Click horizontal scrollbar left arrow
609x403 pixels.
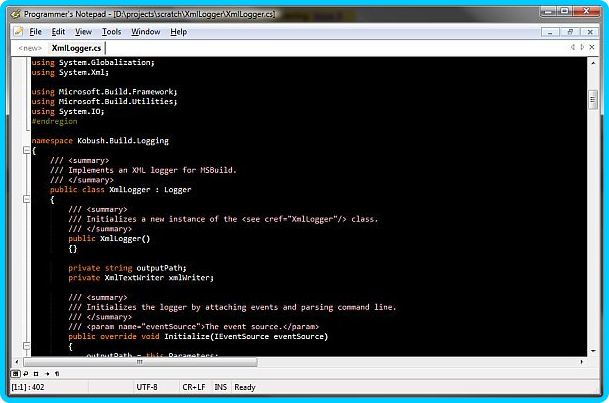pyautogui.click(x=17, y=362)
